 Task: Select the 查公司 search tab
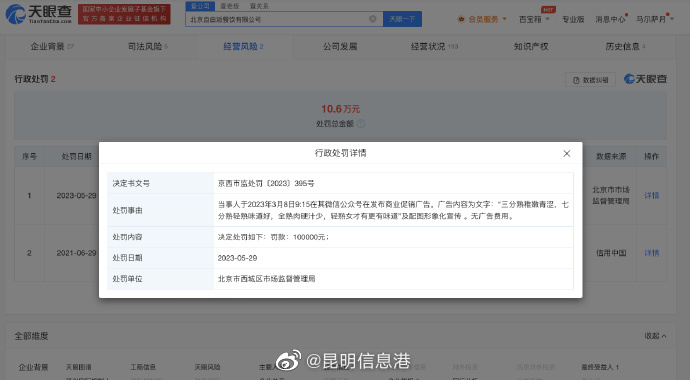[200, 6]
